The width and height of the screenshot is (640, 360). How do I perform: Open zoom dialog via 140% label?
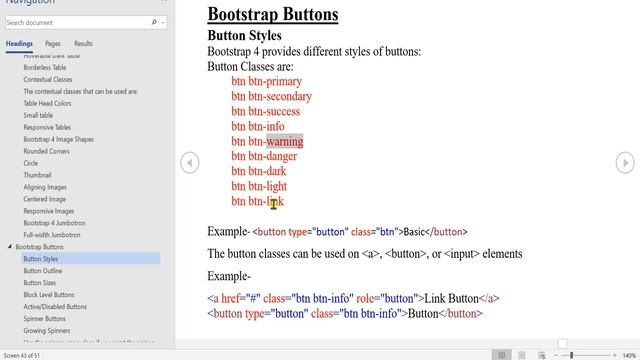pyautogui.click(x=629, y=356)
